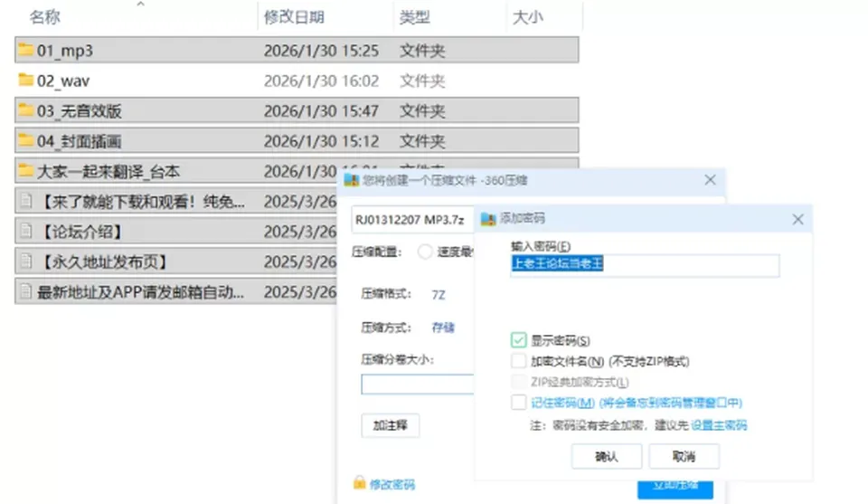Uncheck the 显示密码 checkbox
The height and width of the screenshot is (504, 868).
[519, 340]
